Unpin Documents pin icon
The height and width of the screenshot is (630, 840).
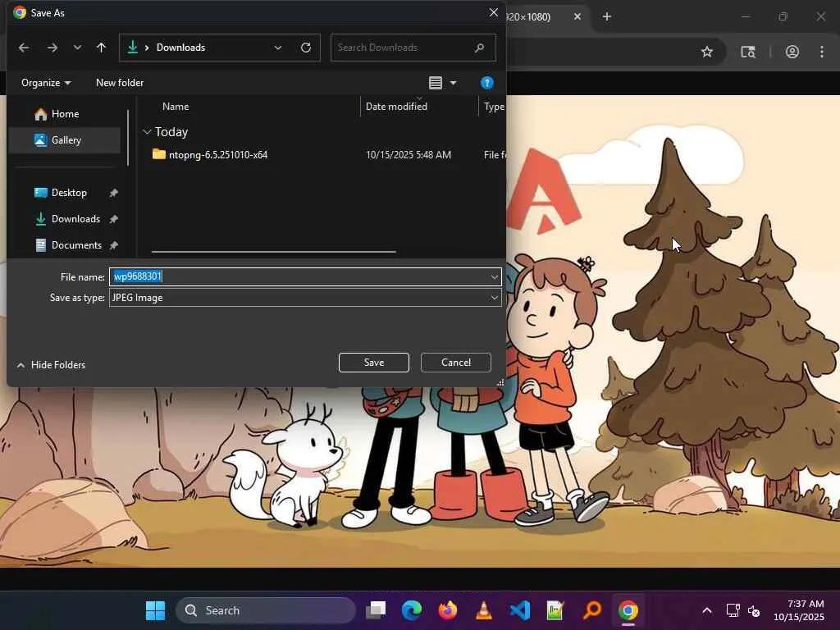(113, 245)
